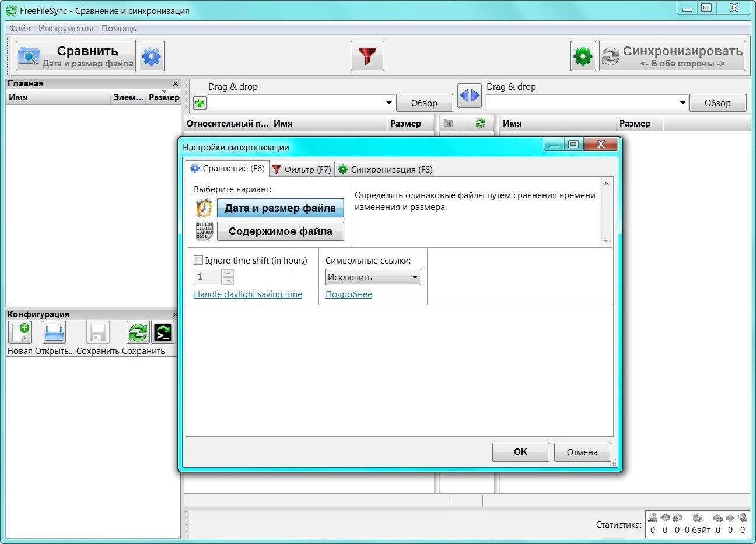The width and height of the screenshot is (756, 544).
Task: Click the Элем... column header
Action: click(128, 97)
